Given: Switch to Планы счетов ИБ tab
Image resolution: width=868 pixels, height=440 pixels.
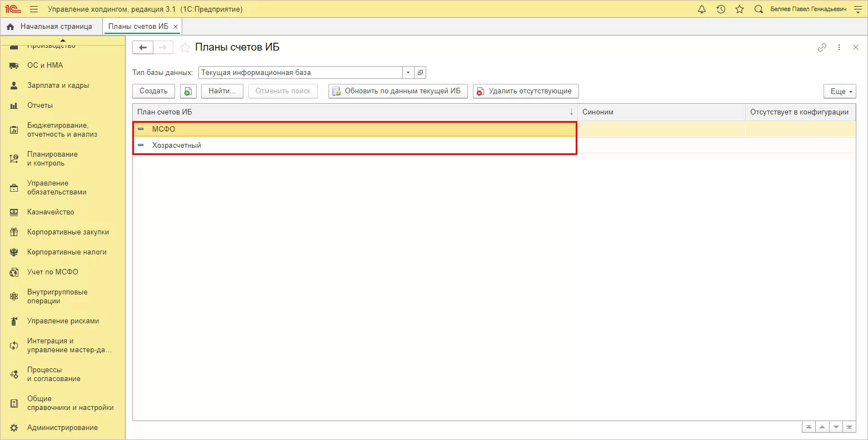Looking at the screenshot, I should click(x=138, y=27).
